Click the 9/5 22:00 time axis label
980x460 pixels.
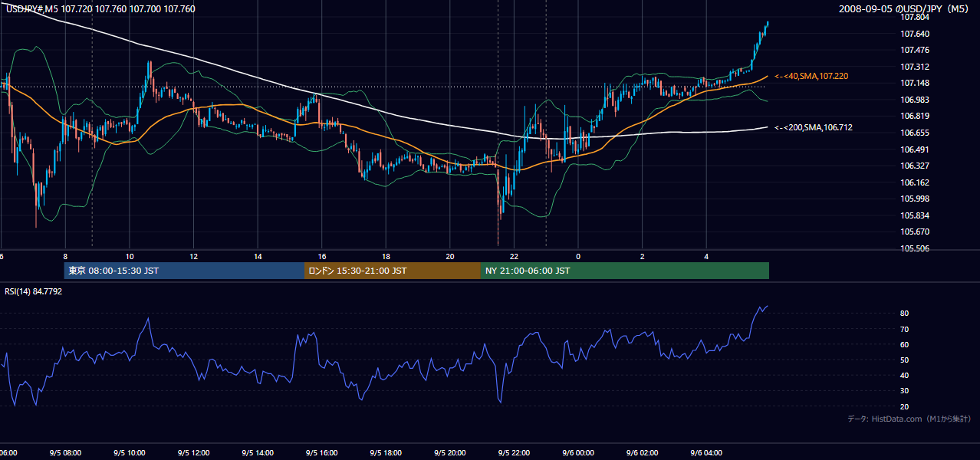(x=515, y=453)
